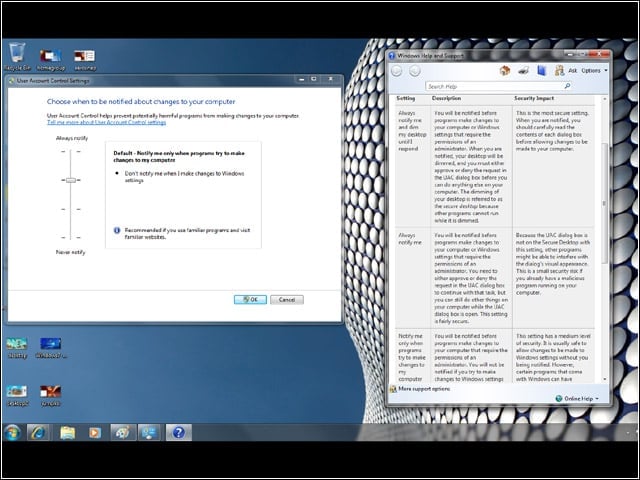Click the 'Never notify' label below slider
This screenshot has height=480, width=640.
[71, 252]
